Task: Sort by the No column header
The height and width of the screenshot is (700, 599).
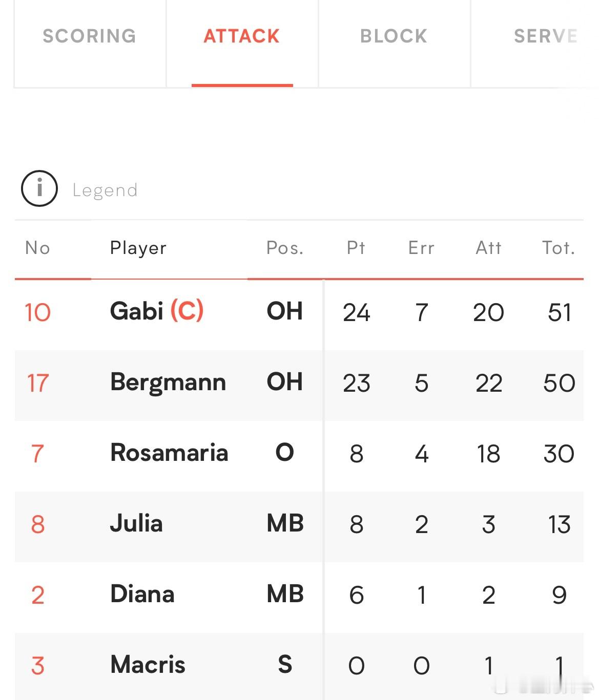Action: 37,248
